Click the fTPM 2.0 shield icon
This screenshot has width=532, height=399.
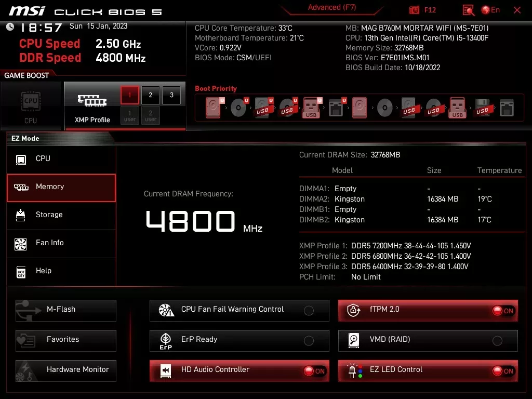(x=354, y=310)
